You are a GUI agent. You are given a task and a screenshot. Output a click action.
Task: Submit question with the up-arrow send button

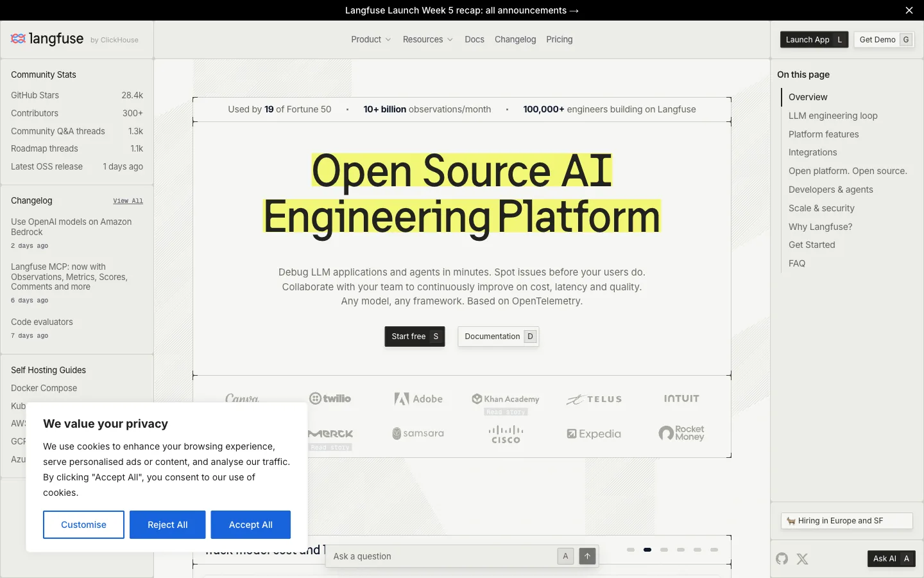coord(587,556)
